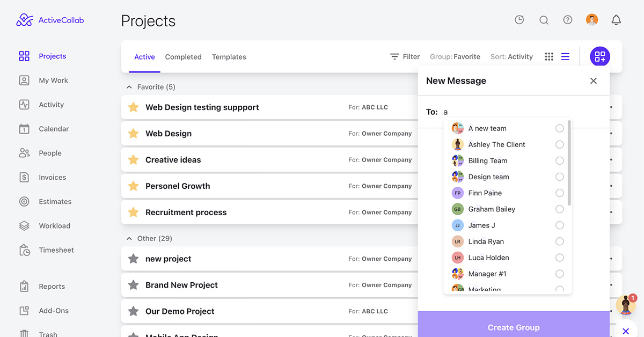The width and height of the screenshot is (644, 337).
Task: Click the Create Group button
Action: (514, 327)
